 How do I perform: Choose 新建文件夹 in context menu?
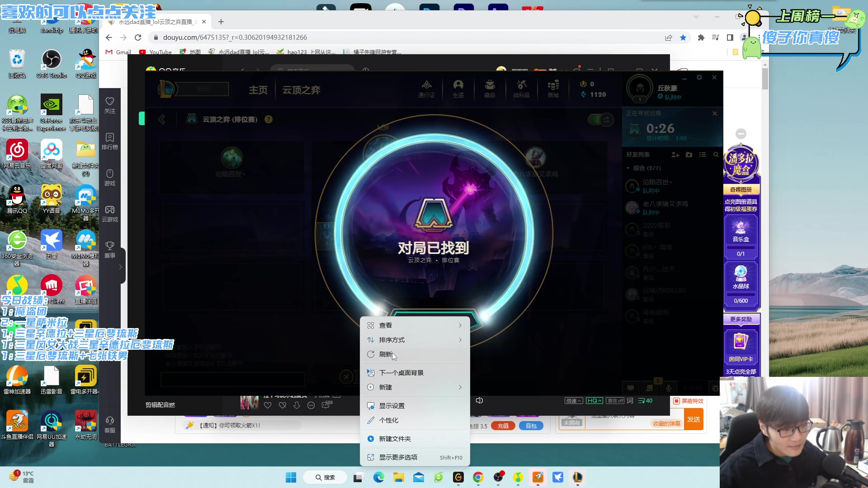[x=415, y=439]
